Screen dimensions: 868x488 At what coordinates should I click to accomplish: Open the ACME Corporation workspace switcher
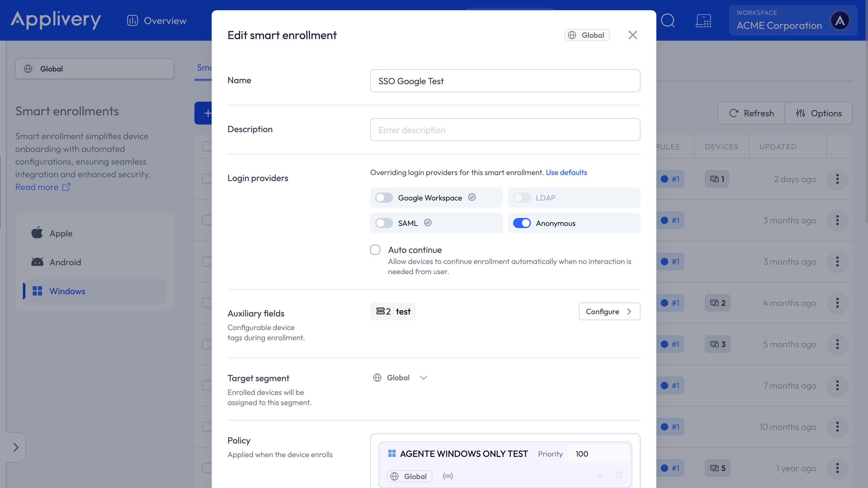click(793, 20)
